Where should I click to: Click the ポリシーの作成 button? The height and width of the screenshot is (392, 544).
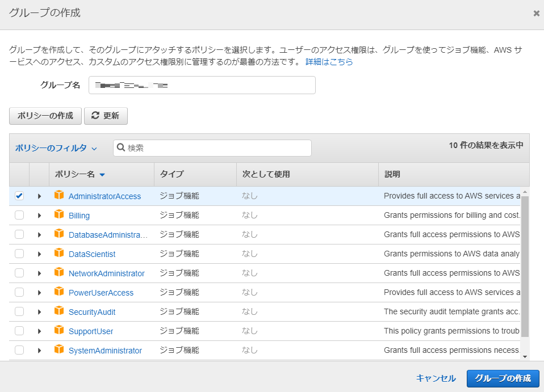[x=45, y=116]
